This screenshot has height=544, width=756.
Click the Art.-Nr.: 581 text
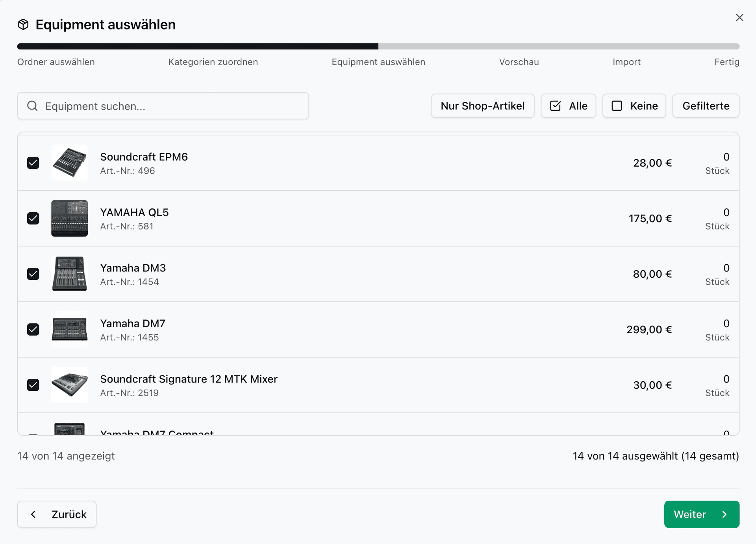tap(126, 226)
